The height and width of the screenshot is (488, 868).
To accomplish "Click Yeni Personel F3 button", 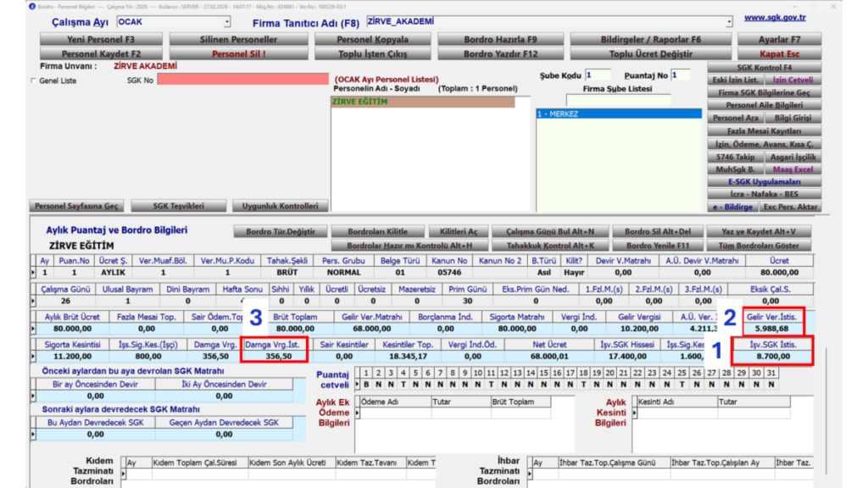I will click(x=101, y=39).
